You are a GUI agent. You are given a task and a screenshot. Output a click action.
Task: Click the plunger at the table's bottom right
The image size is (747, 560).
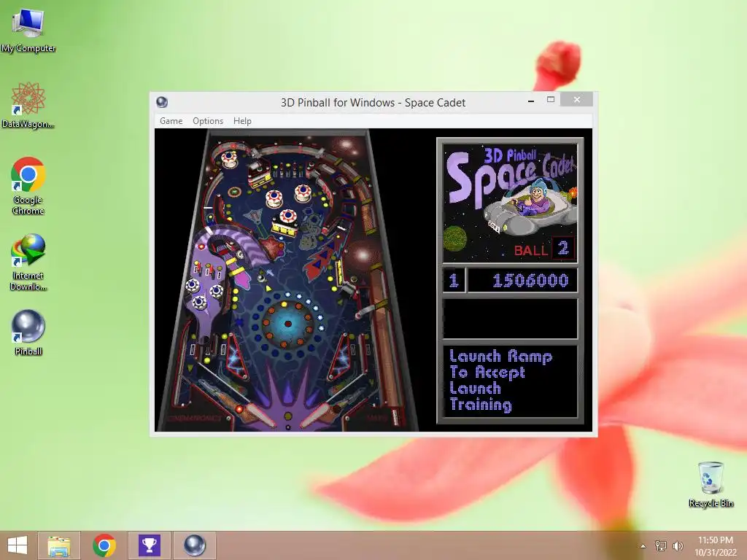pyautogui.click(x=395, y=416)
